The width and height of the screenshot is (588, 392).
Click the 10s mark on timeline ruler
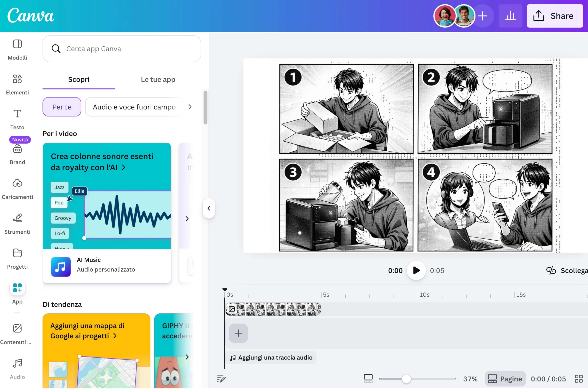pyautogui.click(x=424, y=294)
